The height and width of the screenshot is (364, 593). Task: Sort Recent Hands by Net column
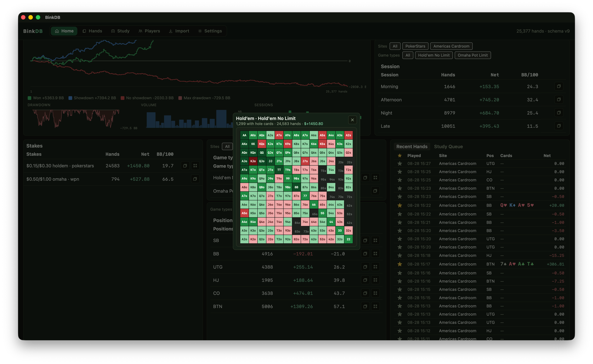(x=547, y=156)
